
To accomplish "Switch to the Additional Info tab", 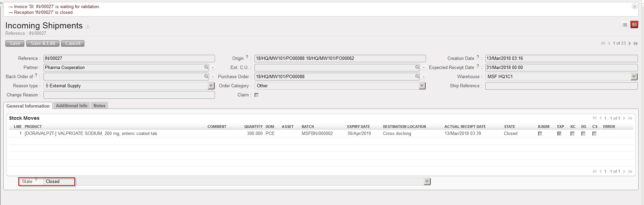I will click(x=72, y=106).
